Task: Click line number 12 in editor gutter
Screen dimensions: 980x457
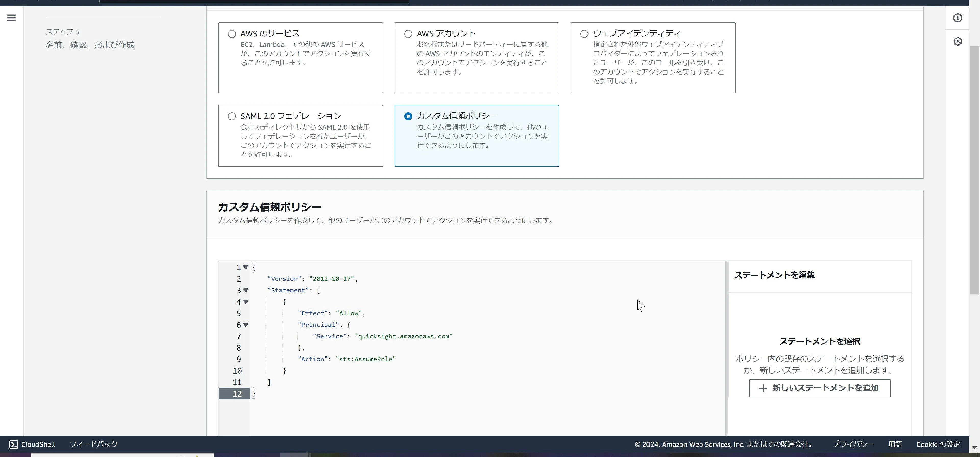Action: tap(237, 394)
